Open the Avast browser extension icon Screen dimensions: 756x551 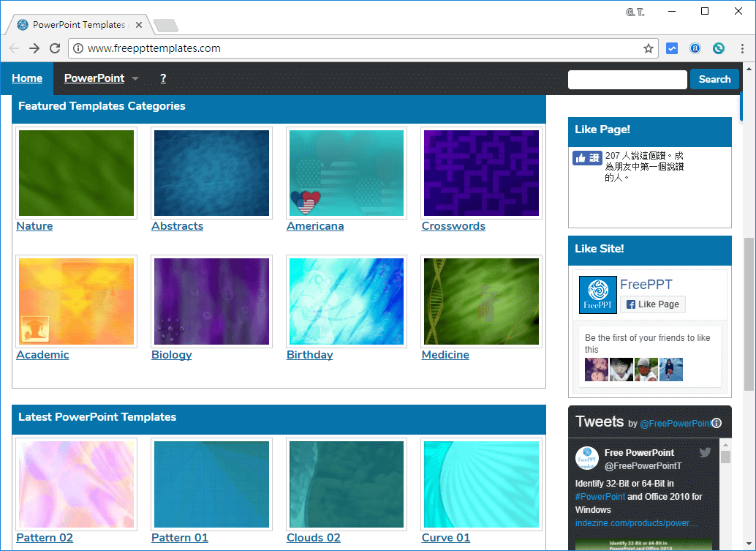695,48
